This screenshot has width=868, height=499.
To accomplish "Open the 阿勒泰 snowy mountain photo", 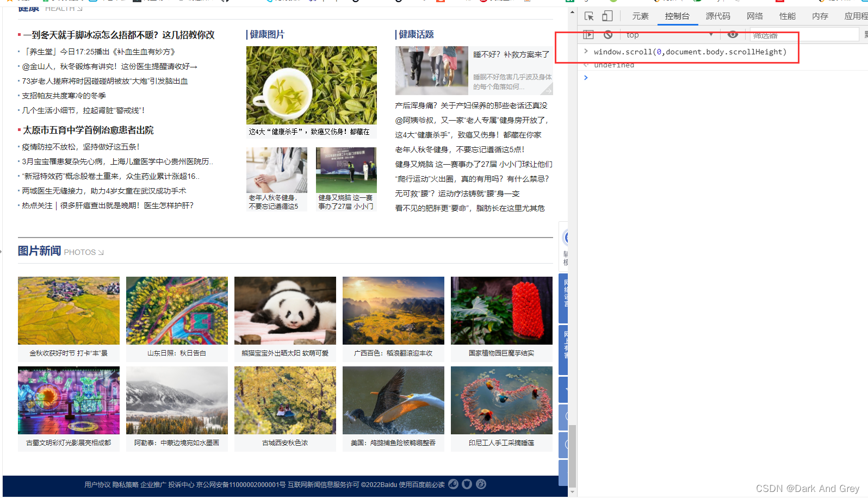I will point(177,401).
